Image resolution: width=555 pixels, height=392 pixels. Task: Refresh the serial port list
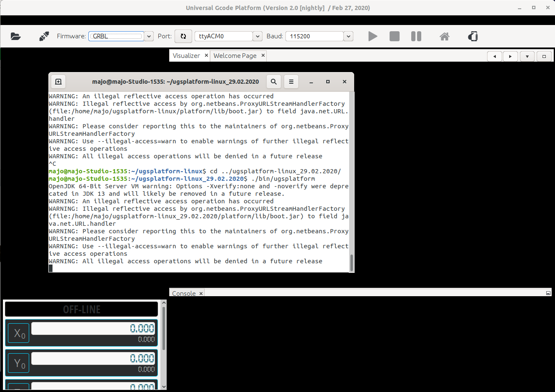point(183,36)
